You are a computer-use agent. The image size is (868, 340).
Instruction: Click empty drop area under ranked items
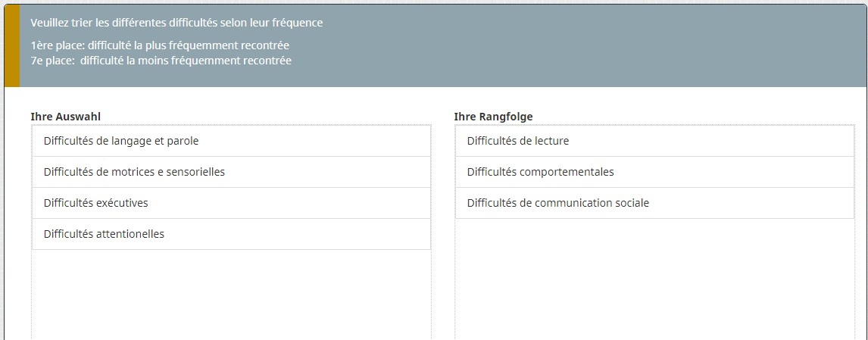point(654,280)
